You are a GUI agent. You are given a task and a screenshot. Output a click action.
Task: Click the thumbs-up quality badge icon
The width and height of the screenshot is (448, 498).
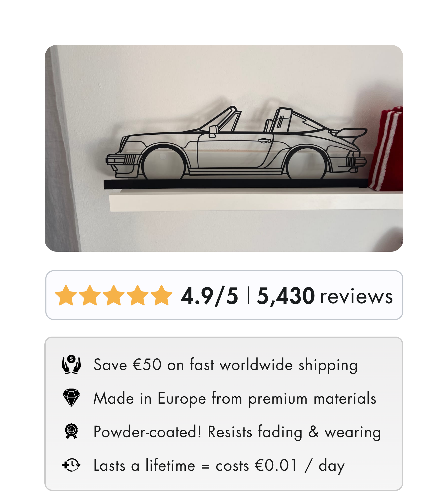point(71,431)
